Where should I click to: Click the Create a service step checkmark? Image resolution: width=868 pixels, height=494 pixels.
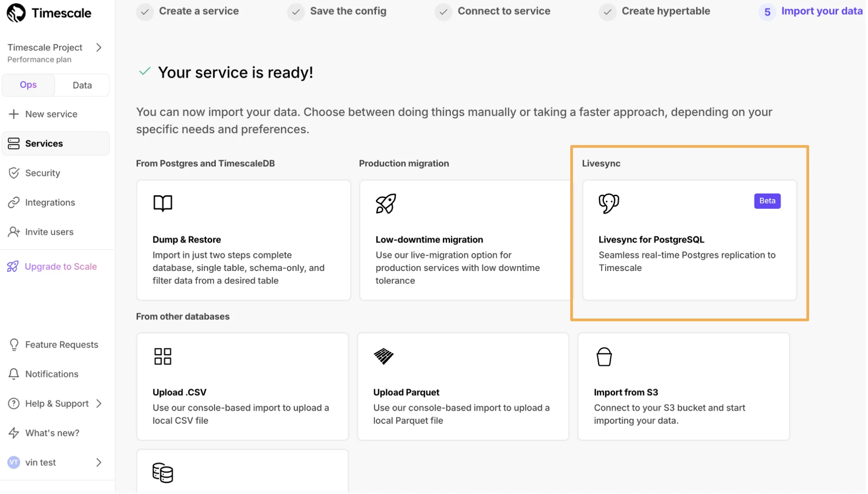click(x=145, y=12)
